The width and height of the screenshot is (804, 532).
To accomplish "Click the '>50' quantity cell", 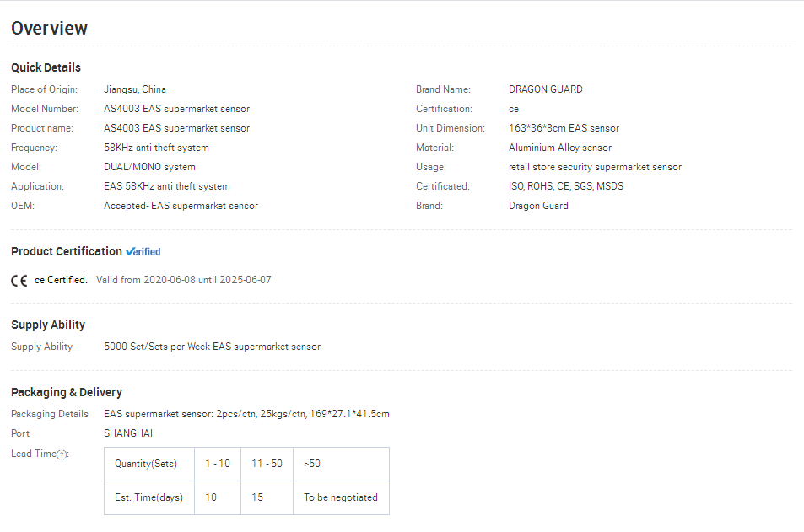I will click(x=341, y=464).
